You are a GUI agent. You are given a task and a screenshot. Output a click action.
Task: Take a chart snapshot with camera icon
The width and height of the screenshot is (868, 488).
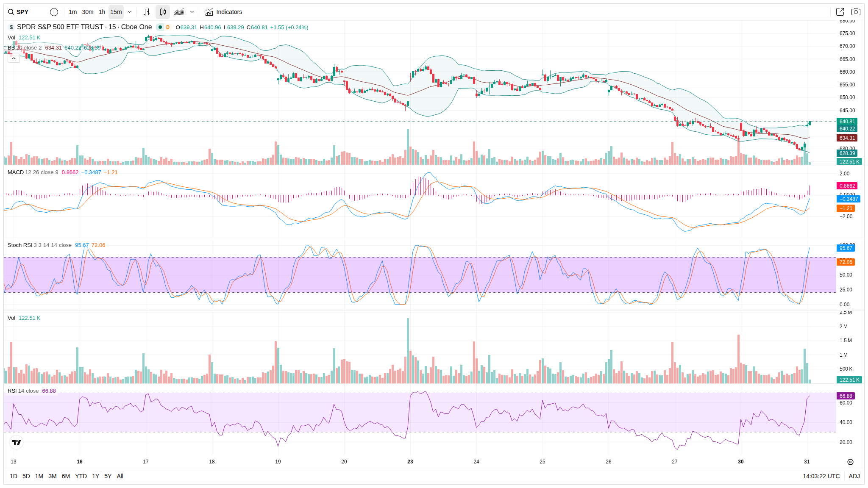856,12
